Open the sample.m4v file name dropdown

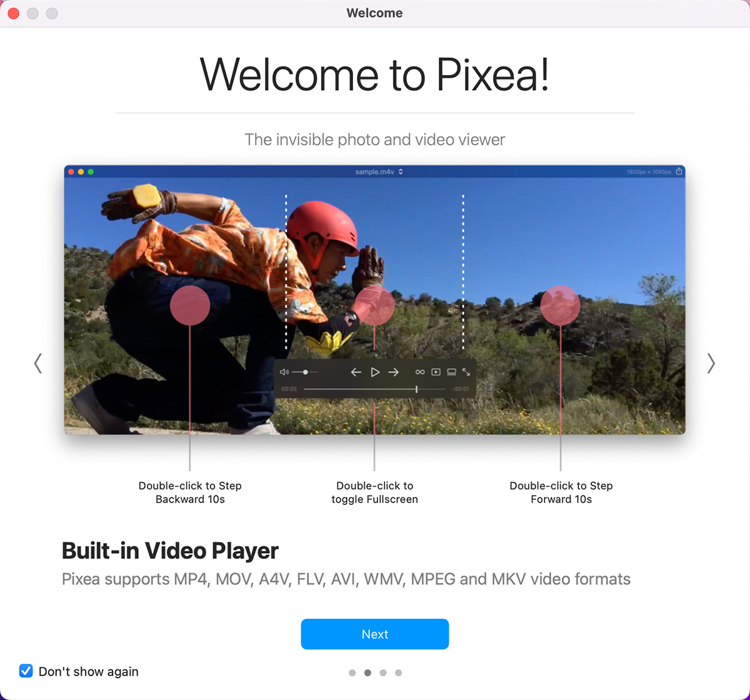379,171
